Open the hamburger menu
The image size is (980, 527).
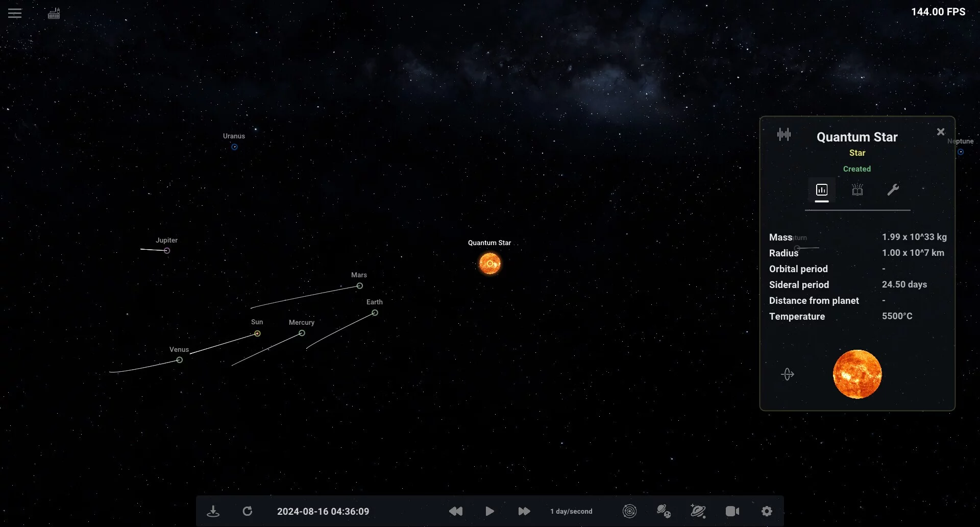(15, 13)
